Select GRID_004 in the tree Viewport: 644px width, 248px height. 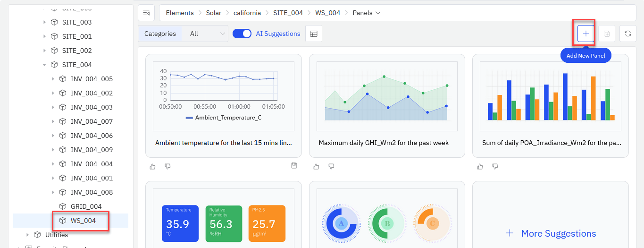click(x=86, y=206)
